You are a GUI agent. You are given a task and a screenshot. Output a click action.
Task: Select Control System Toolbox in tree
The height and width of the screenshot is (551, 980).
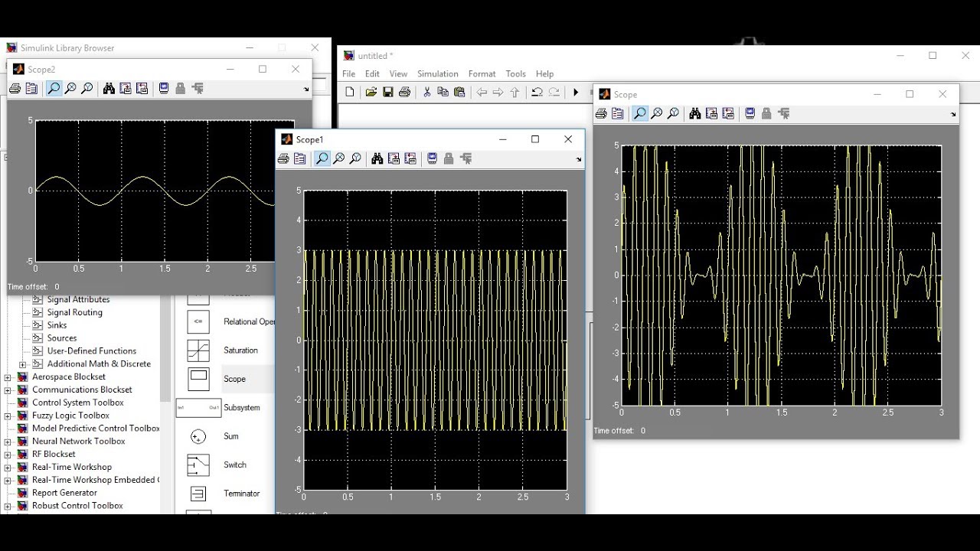click(x=77, y=403)
